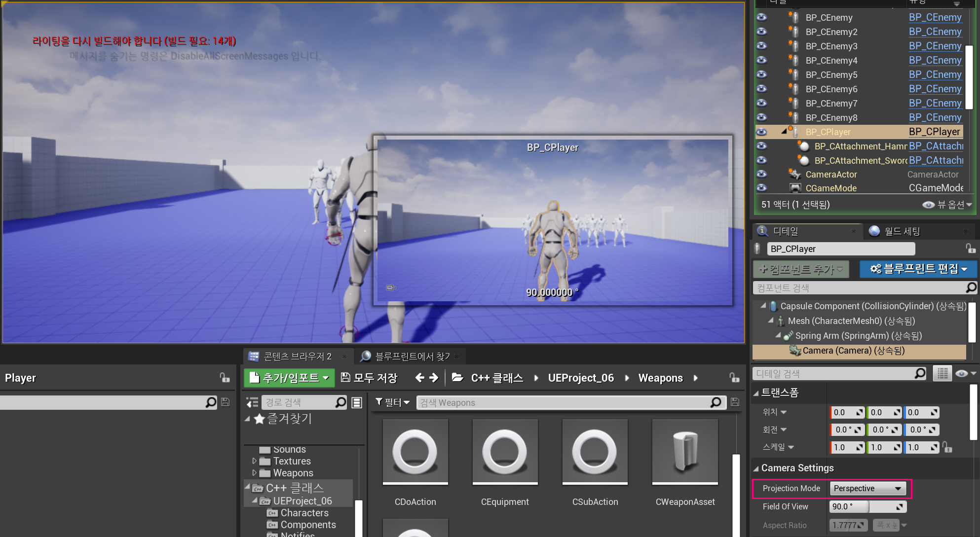Image resolution: width=980 pixels, height=537 pixels.
Task: Click the lock icon in Player panel
Action: (x=225, y=378)
